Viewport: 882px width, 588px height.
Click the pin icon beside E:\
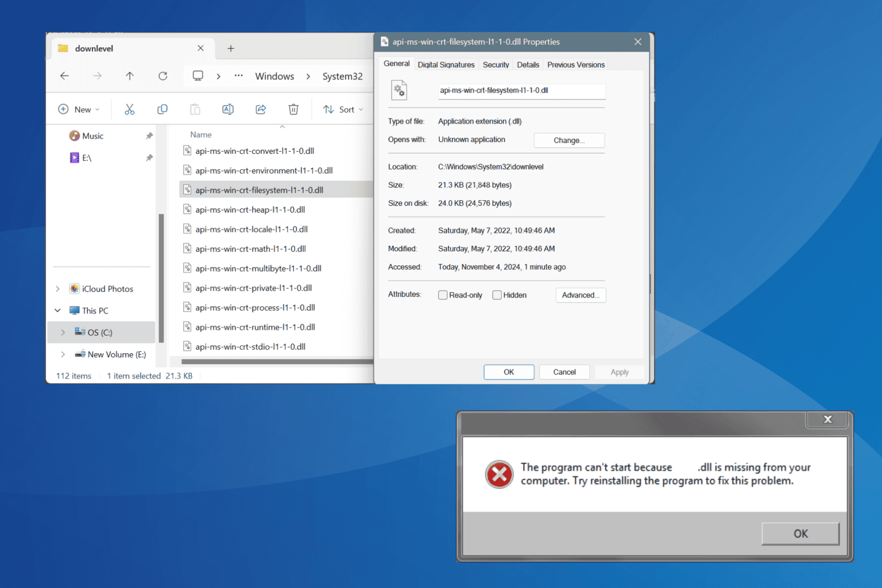pyautogui.click(x=149, y=157)
